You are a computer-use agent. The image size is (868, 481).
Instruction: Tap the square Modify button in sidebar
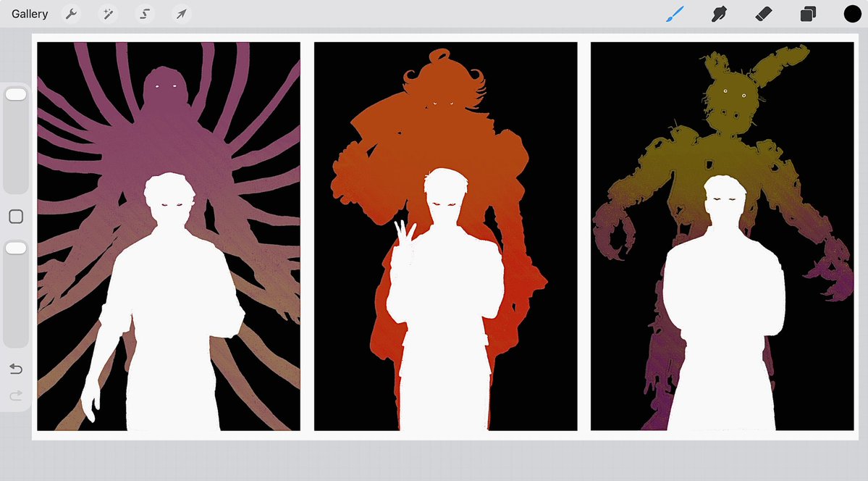pyautogui.click(x=16, y=217)
